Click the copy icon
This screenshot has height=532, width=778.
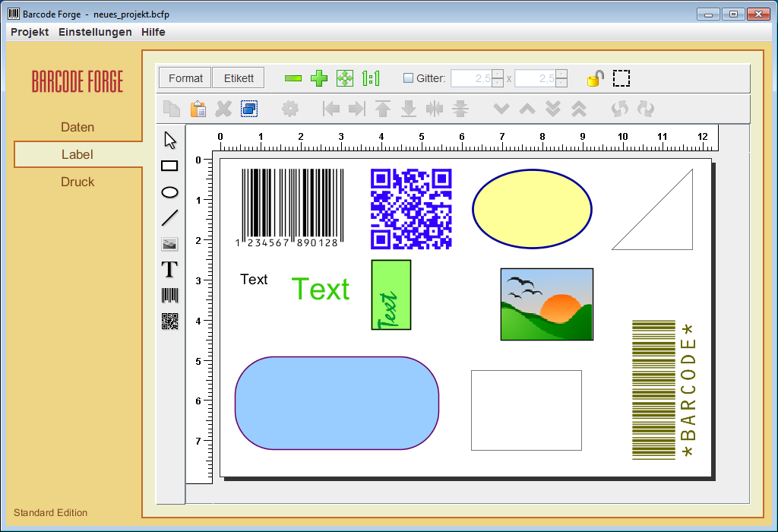coord(172,109)
